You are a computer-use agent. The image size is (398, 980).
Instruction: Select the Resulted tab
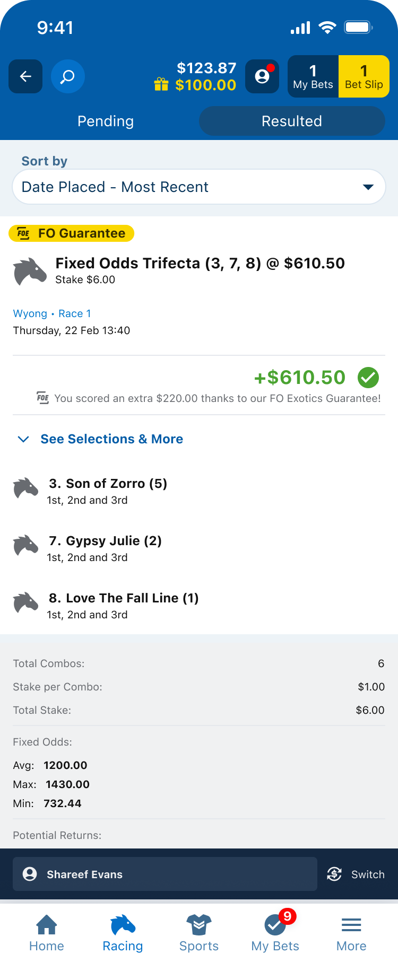click(292, 121)
